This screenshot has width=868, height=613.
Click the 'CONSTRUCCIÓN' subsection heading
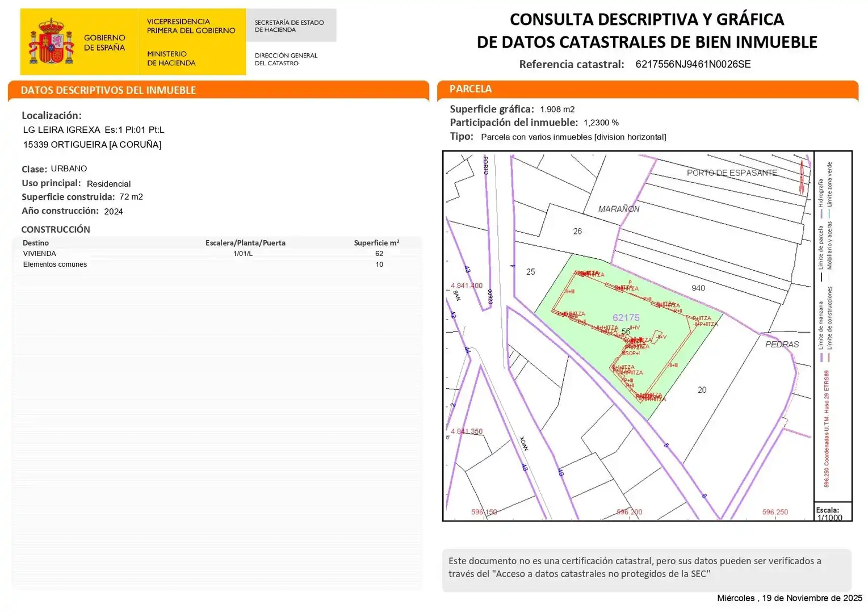56,229
